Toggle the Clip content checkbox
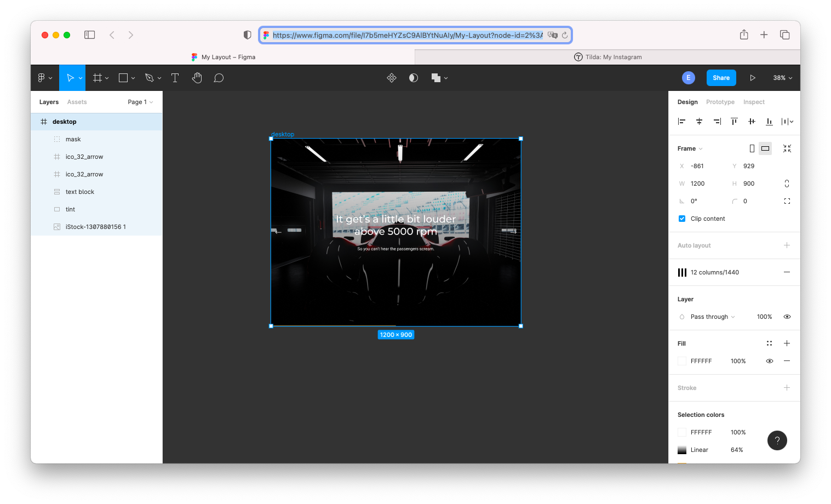Screen dimensions: 831x504 pos(681,218)
